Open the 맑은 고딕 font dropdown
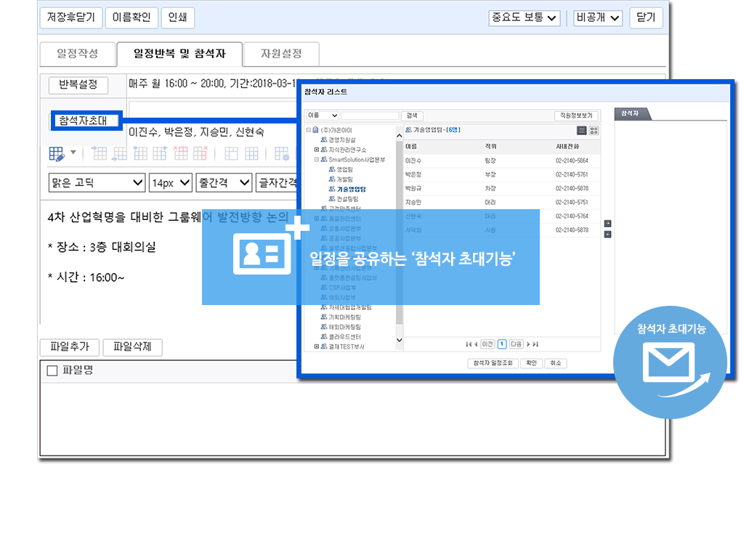Viewport: 744px width, 560px height. coord(97,183)
